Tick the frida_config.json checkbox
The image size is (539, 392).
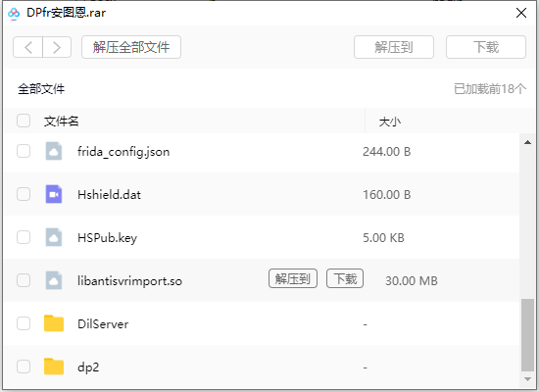(x=24, y=151)
